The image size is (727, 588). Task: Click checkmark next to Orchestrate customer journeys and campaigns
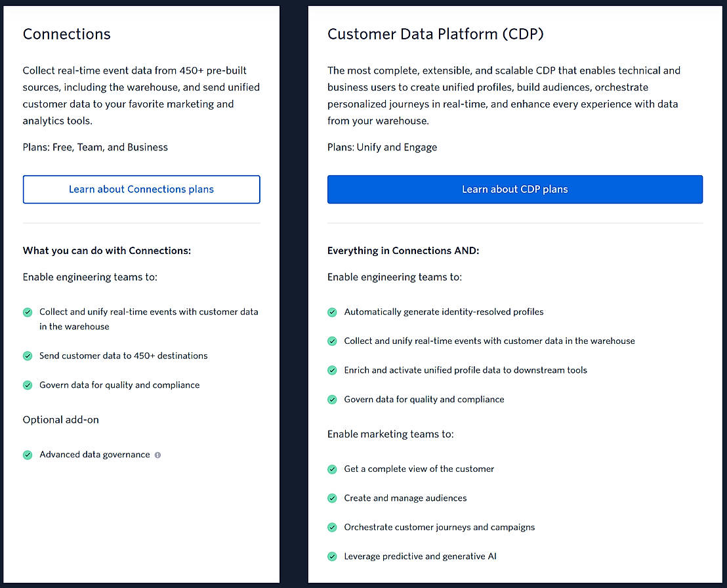coord(332,527)
